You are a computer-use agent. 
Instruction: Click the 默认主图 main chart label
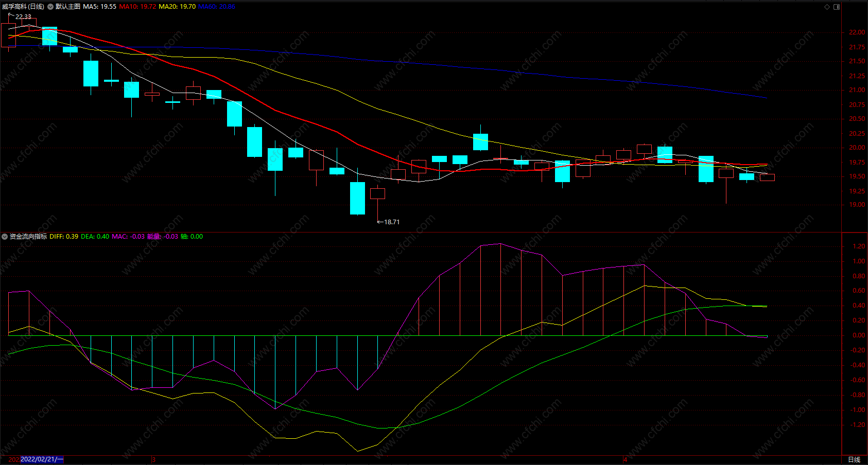68,7
